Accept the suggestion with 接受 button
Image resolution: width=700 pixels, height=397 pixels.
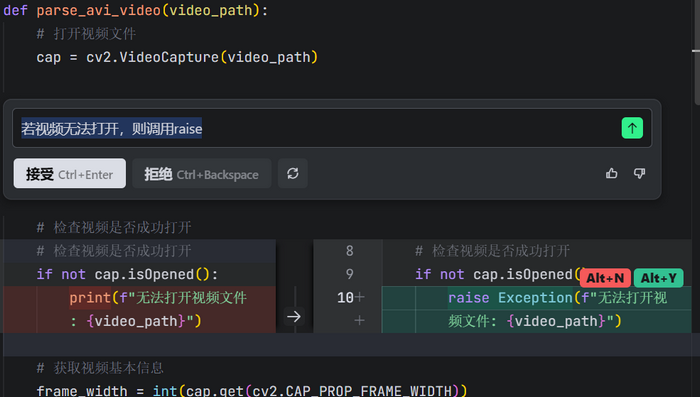point(70,174)
